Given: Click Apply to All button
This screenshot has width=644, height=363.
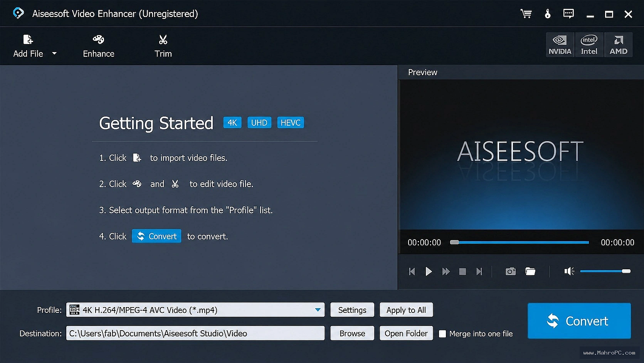Looking at the screenshot, I should pos(406,310).
